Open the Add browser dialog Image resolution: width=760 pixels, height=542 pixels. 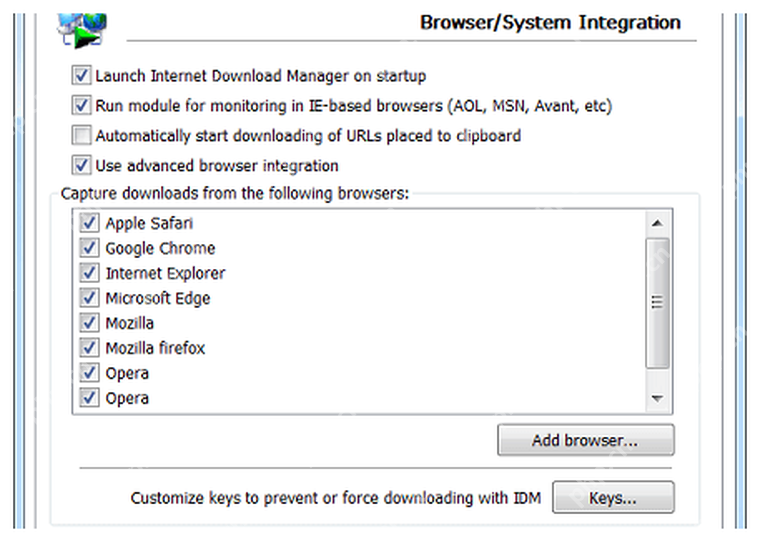[586, 440]
